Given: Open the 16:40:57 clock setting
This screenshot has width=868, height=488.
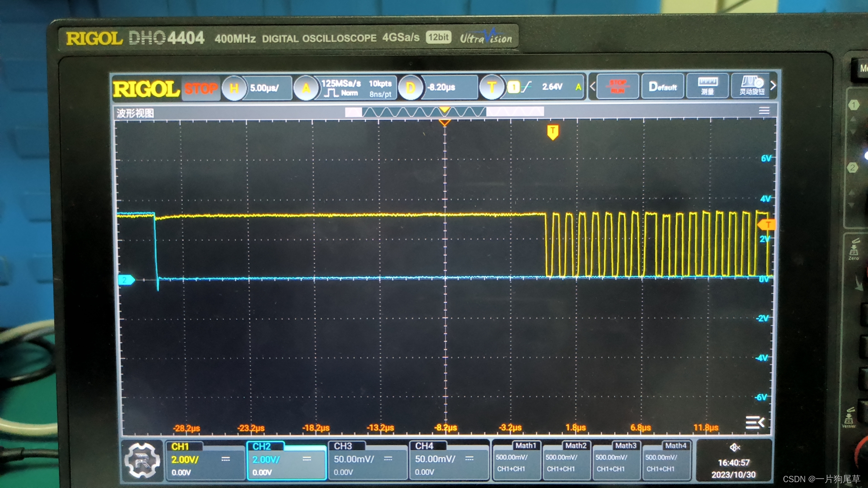Looking at the screenshot, I should coord(734,463).
